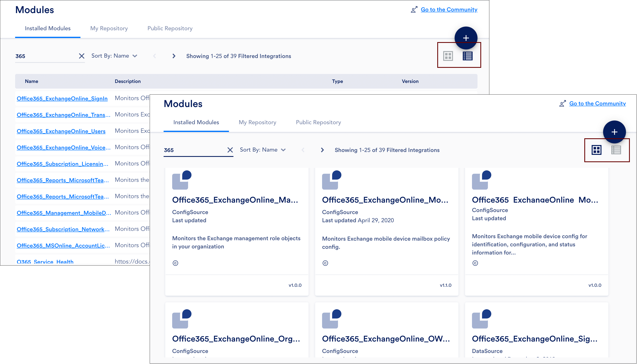Go to previous page in back window
637x364 pixels.
[x=154, y=56]
